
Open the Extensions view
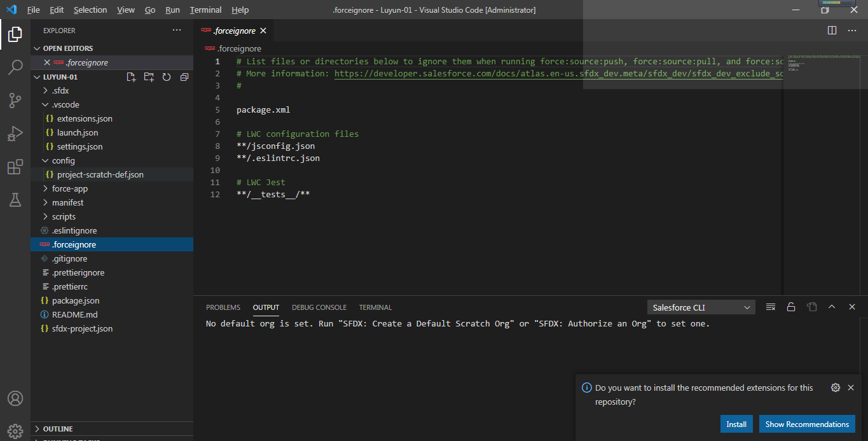pos(14,166)
